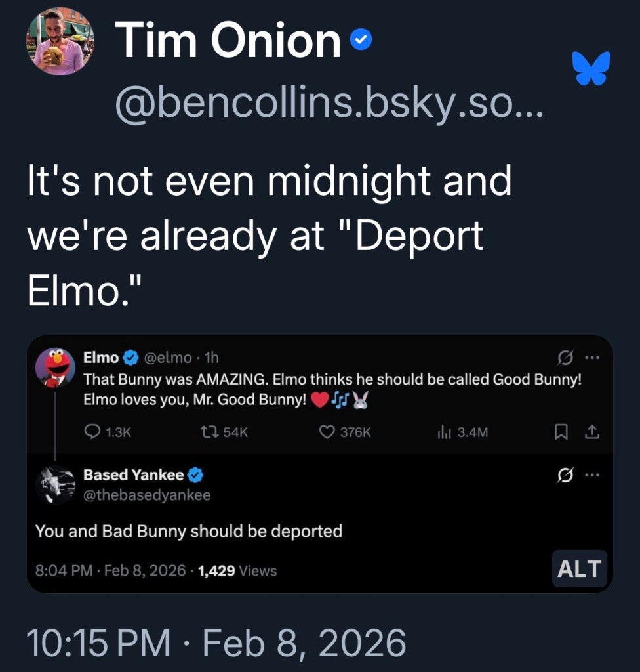Click the views chart icon showing 3.4M
The width and height of the screenshot is (640, 672).
444,432
